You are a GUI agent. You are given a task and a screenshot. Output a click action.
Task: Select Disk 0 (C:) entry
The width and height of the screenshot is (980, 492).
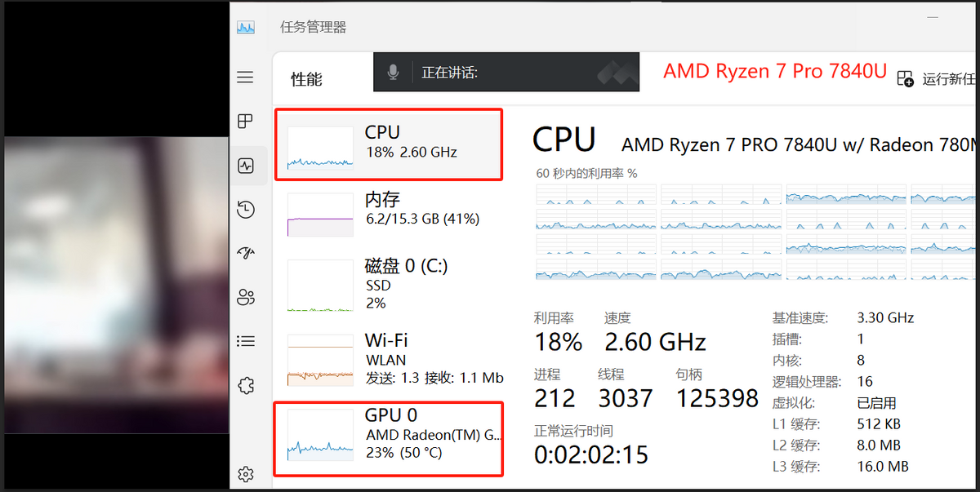point(389,284)
